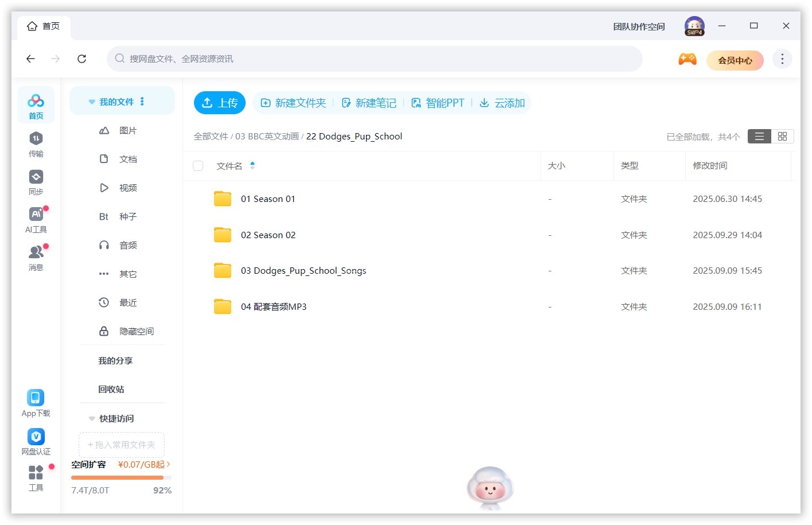Open the 传输 transfers panel in sidebar

36,143
